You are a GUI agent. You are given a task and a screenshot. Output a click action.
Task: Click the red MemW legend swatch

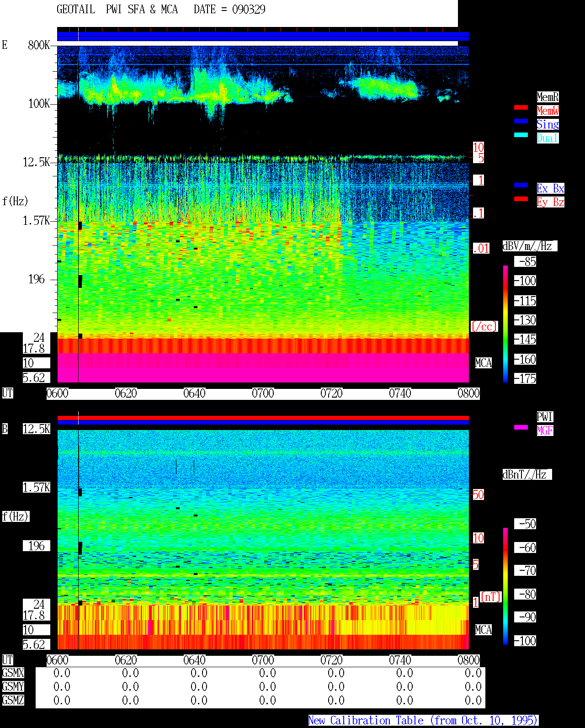521,107
